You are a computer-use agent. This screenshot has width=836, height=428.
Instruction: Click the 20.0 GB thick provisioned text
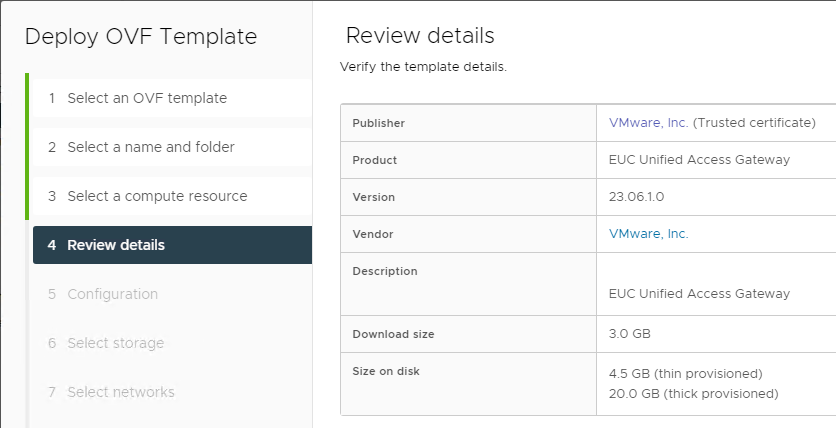coord(694,394)
